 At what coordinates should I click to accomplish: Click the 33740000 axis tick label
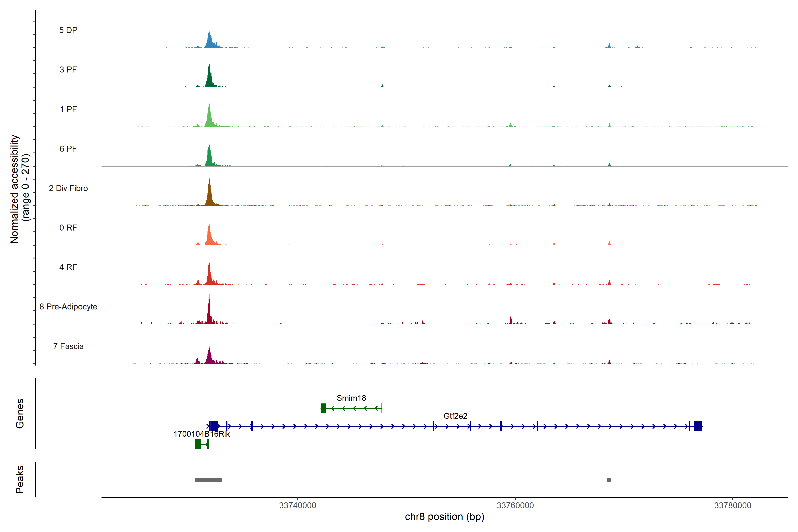297,506
